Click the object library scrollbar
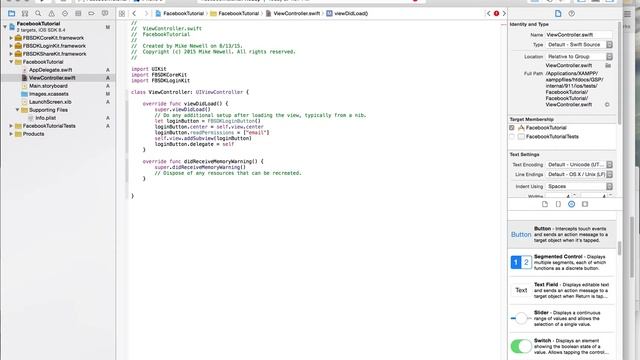 click(620, 248)
